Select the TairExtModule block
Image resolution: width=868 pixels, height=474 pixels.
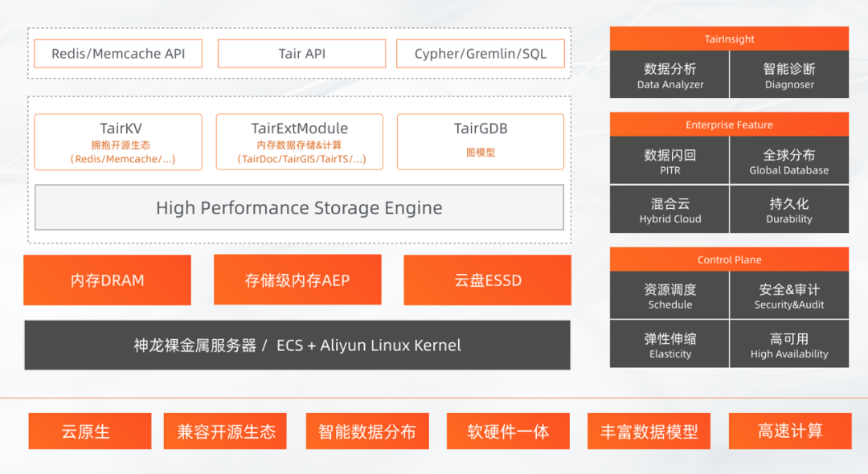300,141
